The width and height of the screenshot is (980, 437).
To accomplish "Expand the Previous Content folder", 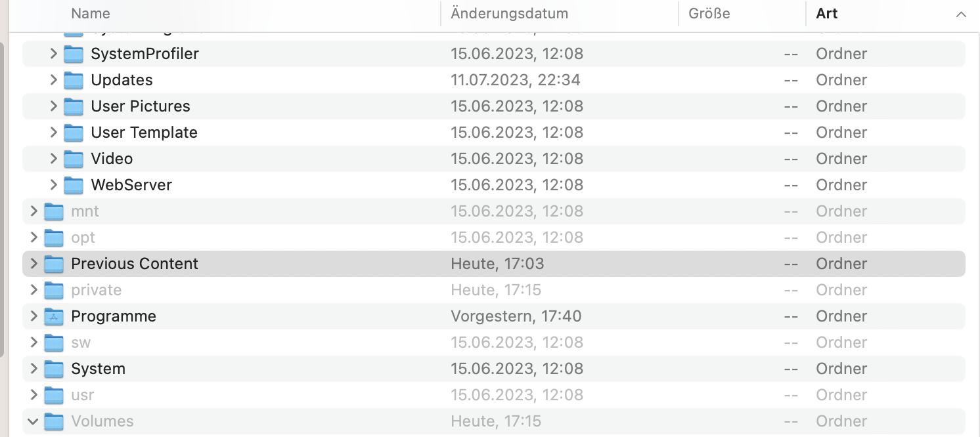I will pos(34,264).
